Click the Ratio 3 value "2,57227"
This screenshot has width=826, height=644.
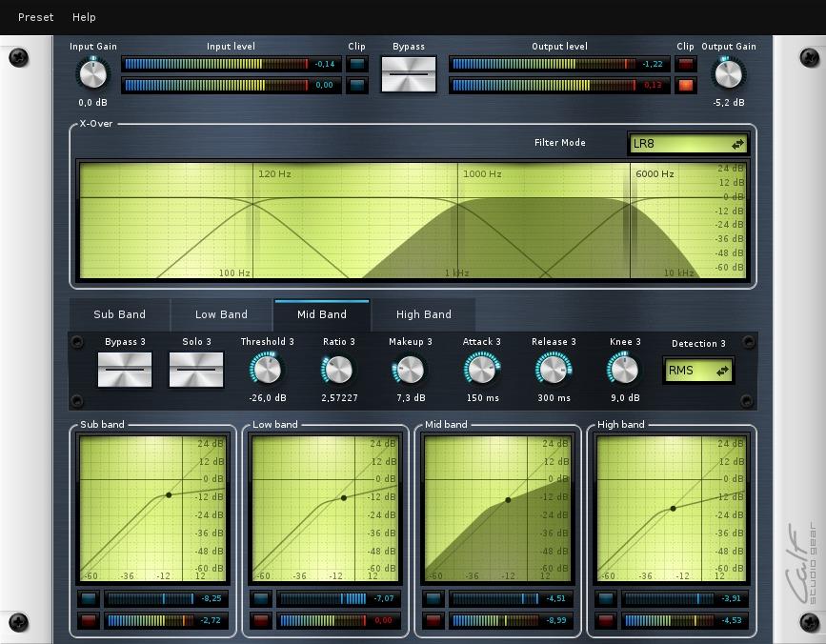[339, 398]
